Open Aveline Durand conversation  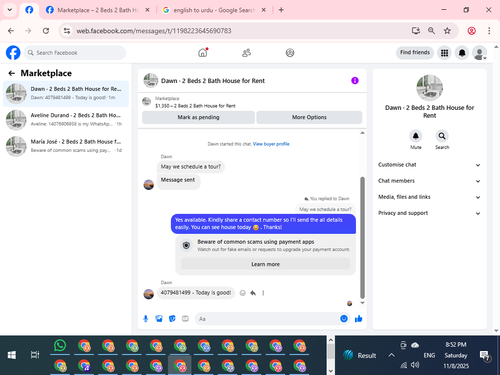66,120
